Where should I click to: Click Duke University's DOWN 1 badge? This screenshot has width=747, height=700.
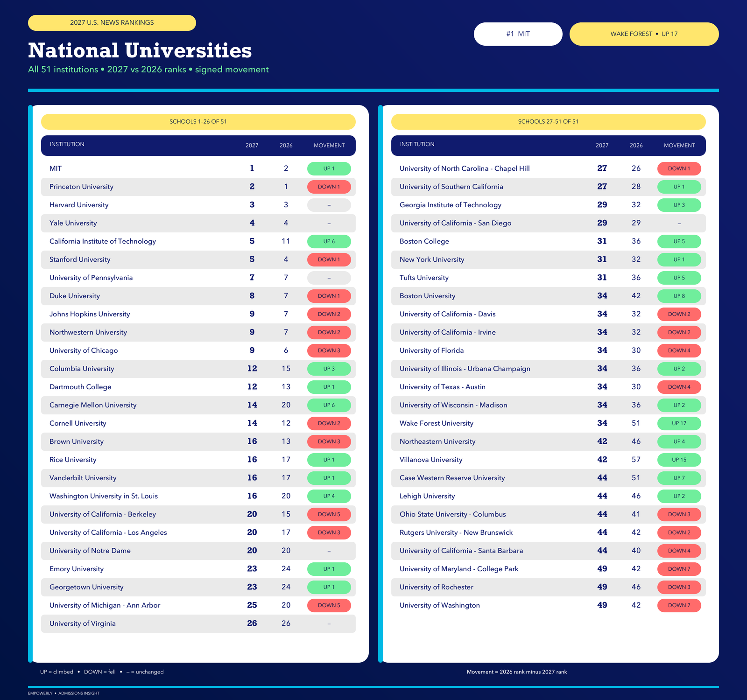pos(329,296)
